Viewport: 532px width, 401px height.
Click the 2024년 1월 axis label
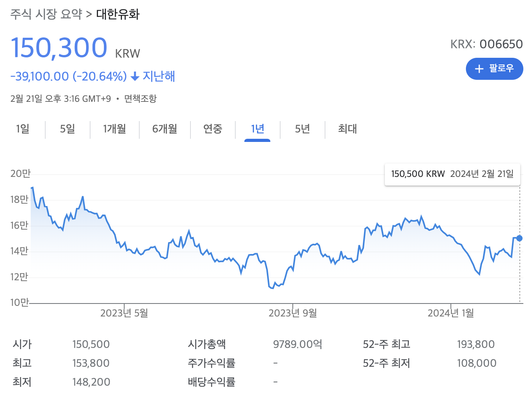click(x=451, y=313)
